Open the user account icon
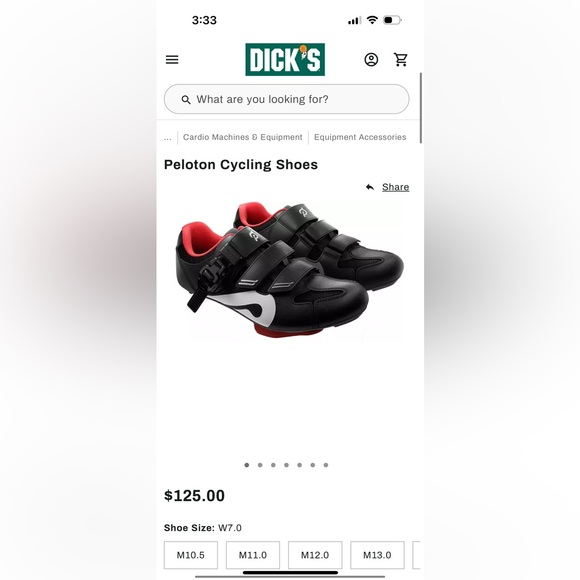Image resolution: width=580 pixels, height=580 pixels. click(x=371, y=60)
